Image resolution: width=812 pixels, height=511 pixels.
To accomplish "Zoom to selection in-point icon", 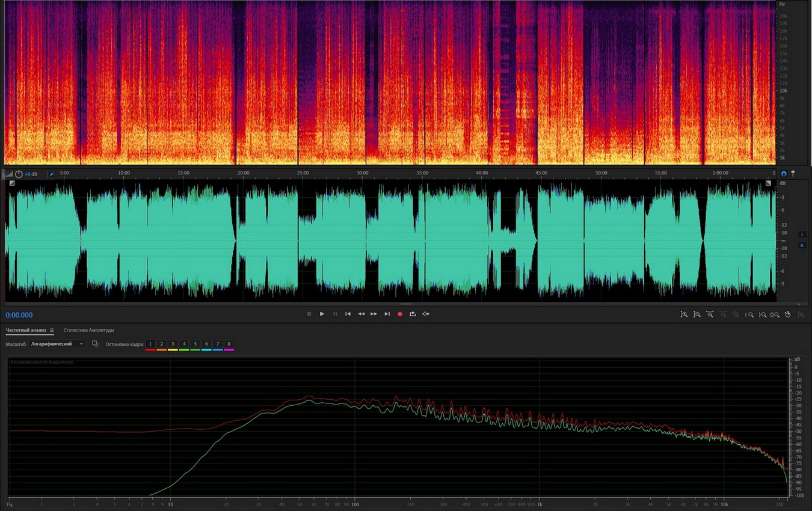I will pyautogui.click(x=749, y=314).
